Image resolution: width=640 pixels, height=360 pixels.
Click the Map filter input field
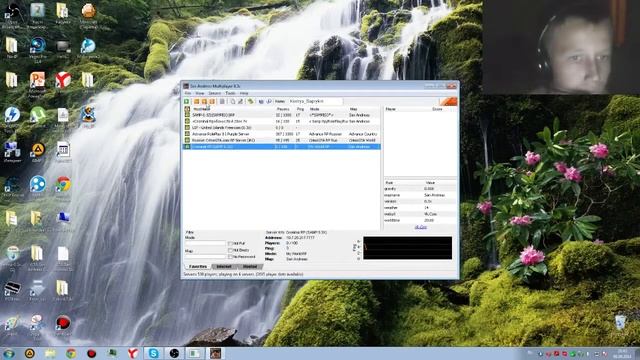tap(205, 257)
